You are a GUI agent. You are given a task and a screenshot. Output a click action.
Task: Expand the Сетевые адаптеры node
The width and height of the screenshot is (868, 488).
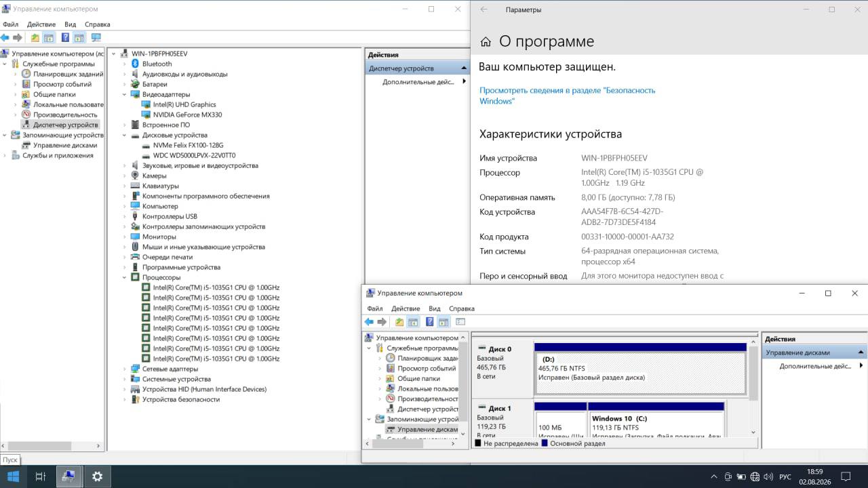pos(125,369)
